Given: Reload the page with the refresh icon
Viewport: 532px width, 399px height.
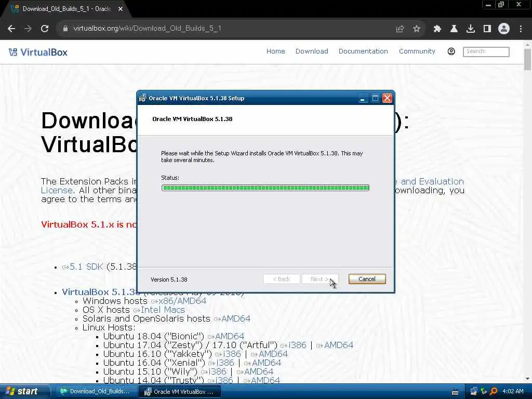Looking at the screenshot, I should pos(45,29).
